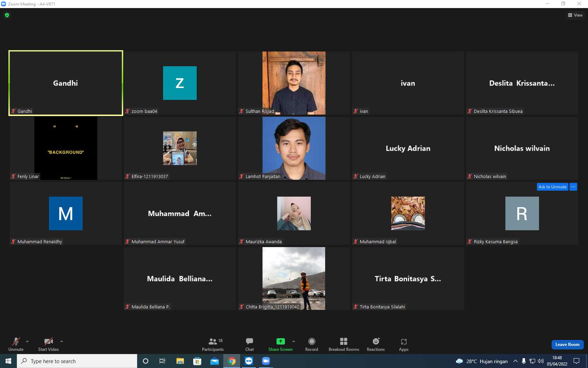This screenshot has width=588, height=368.
Task: Toggle Start Video on
Action: 48,345
